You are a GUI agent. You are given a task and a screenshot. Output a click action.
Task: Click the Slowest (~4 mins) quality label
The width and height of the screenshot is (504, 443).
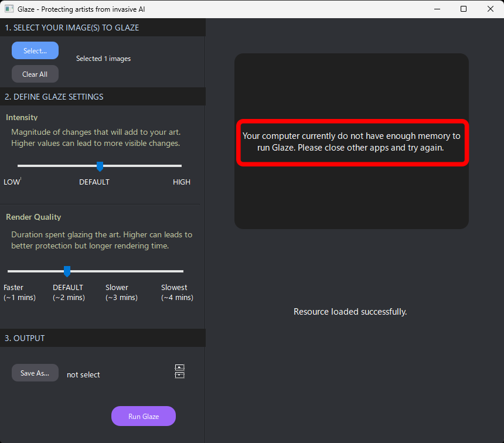click(x=177, y=292)
